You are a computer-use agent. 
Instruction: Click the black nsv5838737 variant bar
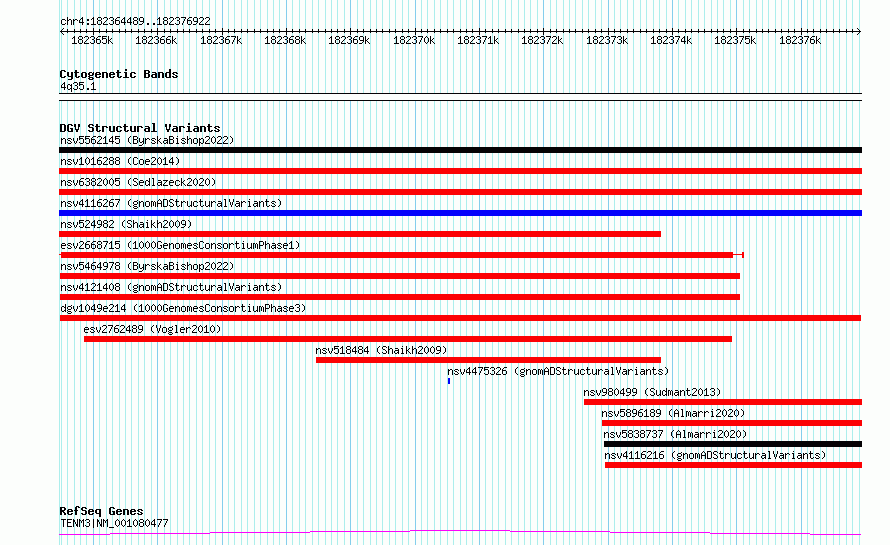(x=733, y=445)
